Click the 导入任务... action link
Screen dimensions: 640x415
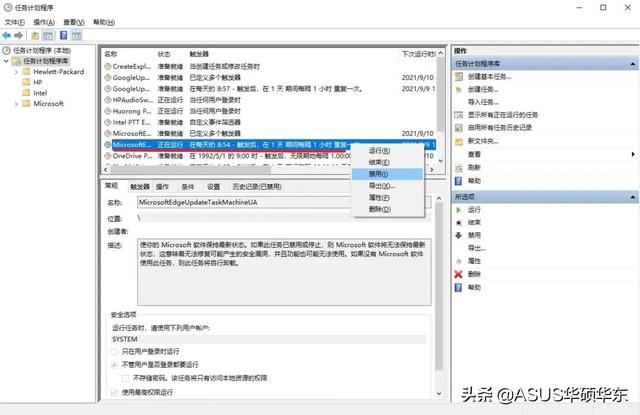483,102
